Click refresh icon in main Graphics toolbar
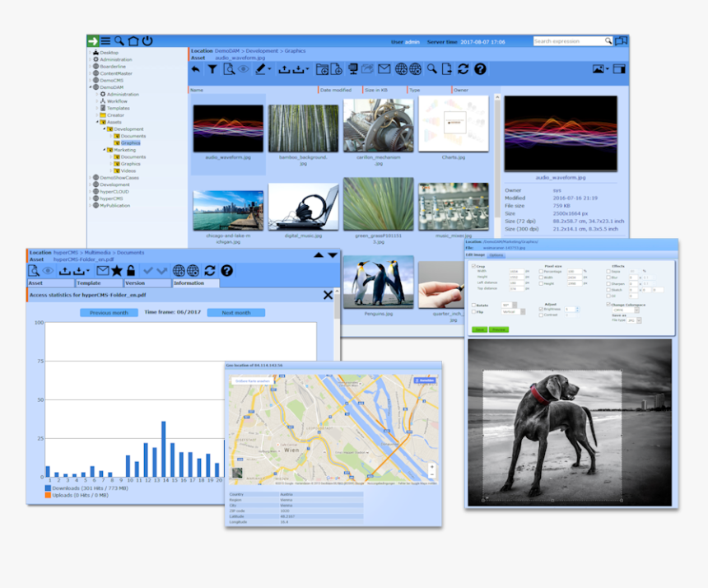The image size is (708, 588). [463, 69]
